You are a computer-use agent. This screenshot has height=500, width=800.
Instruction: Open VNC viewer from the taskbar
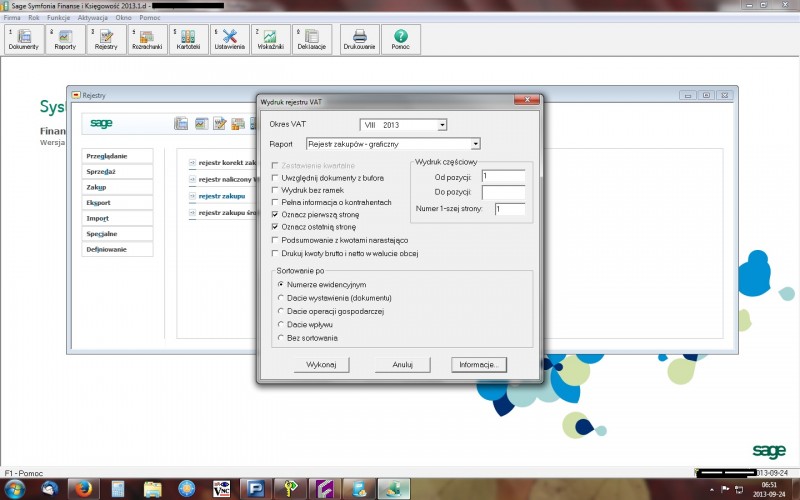[221, 489]
